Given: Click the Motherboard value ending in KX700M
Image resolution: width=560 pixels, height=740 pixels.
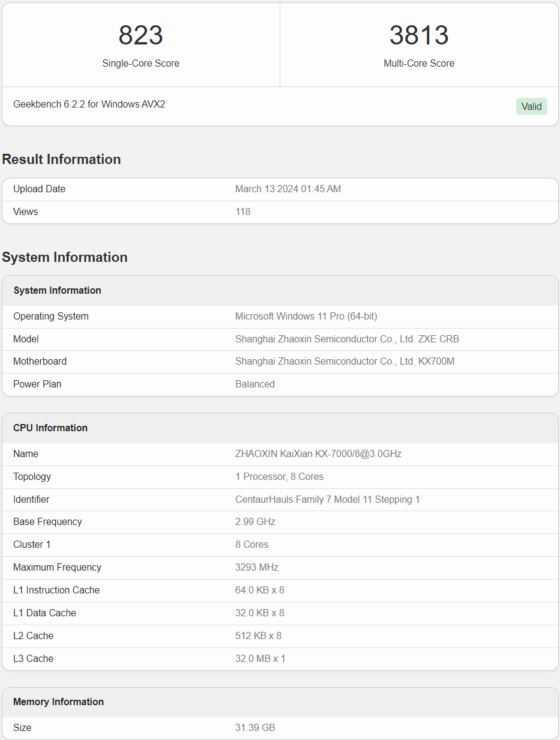Looking at the screenshot, I should point(345,362).
